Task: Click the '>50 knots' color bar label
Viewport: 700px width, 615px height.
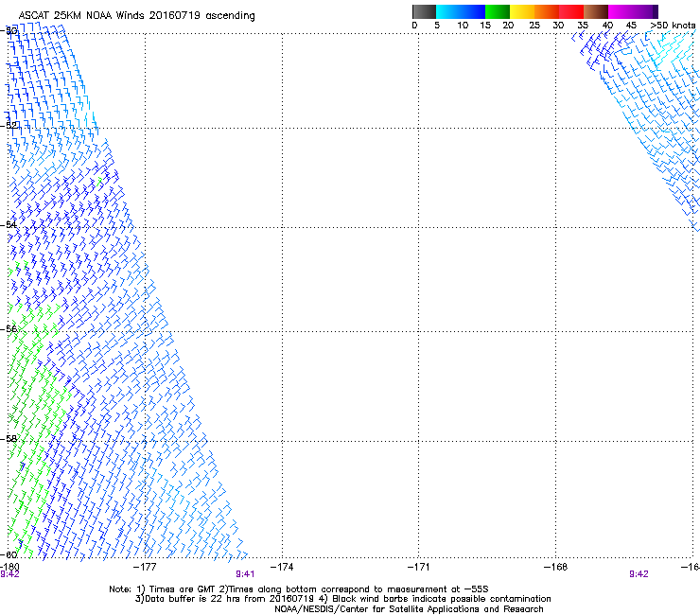Action: pos(673,26)
